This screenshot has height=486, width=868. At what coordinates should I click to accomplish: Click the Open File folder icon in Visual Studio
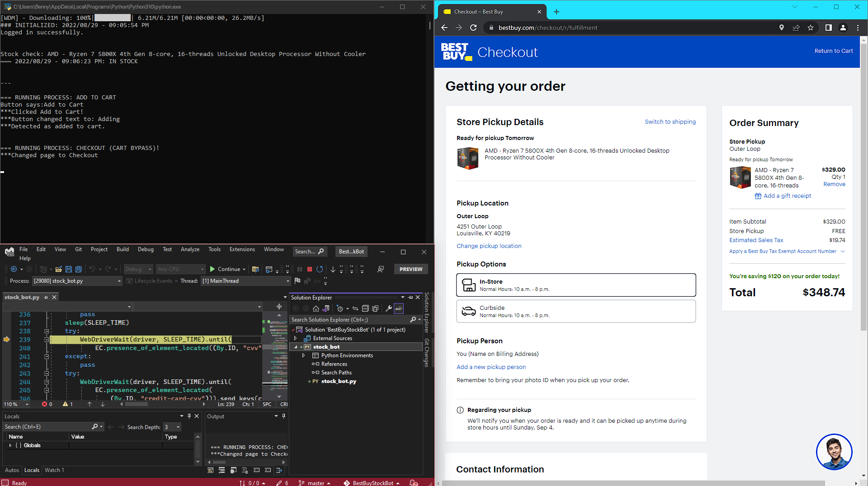(x=58, y=269)
